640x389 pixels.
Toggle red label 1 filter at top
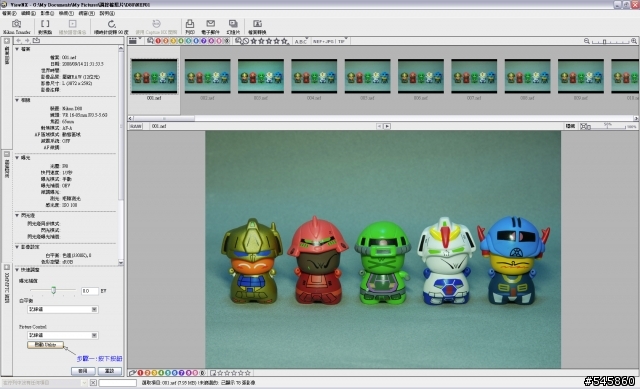(x=158, y=41)
